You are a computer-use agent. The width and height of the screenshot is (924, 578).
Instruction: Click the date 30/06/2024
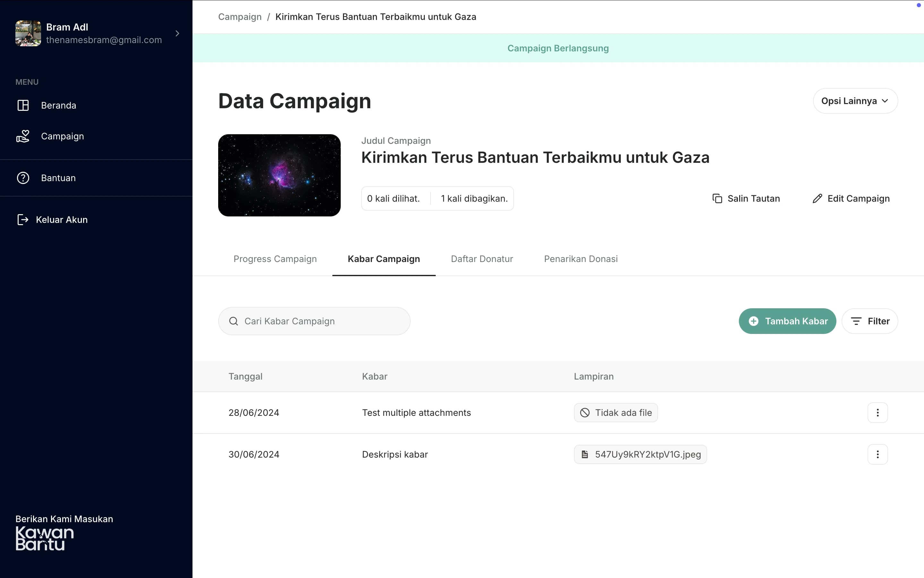pyautogui.click(x=254, y=454)
